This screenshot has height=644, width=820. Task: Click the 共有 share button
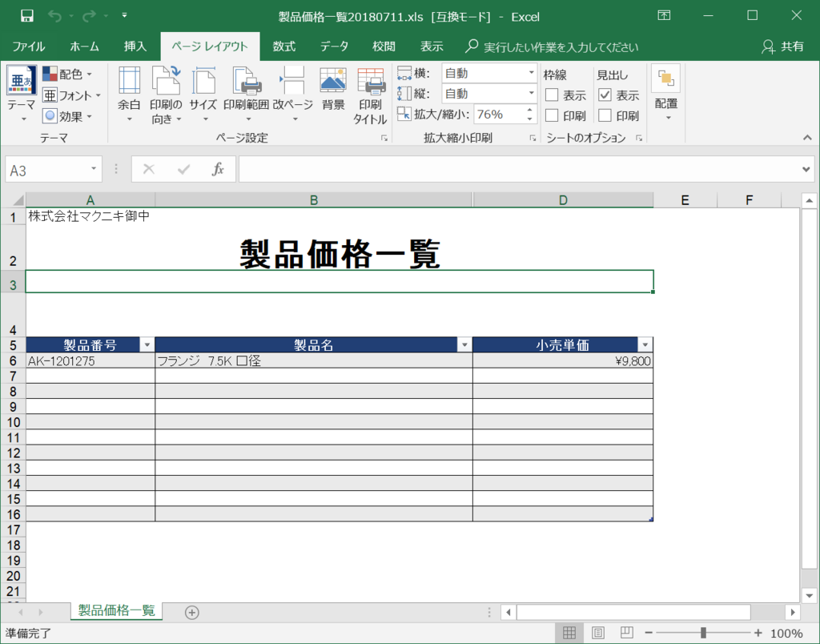[783, 46]
